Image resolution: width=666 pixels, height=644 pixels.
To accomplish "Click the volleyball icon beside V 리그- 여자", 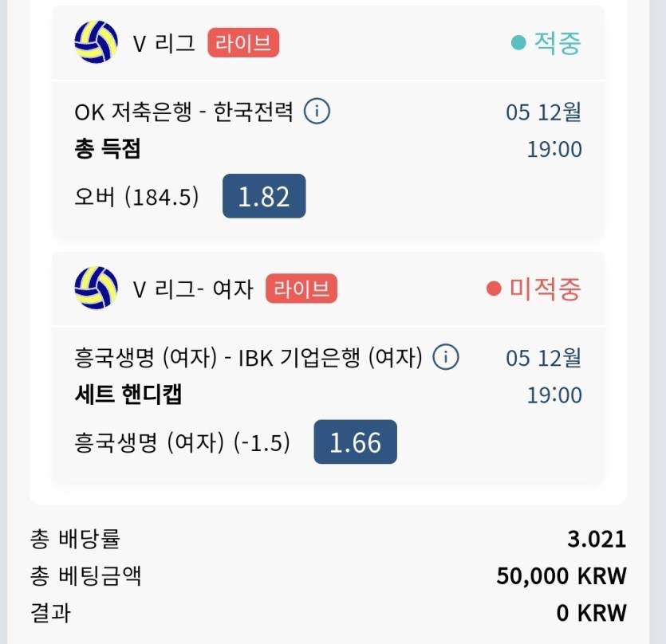I will point(96,288).
